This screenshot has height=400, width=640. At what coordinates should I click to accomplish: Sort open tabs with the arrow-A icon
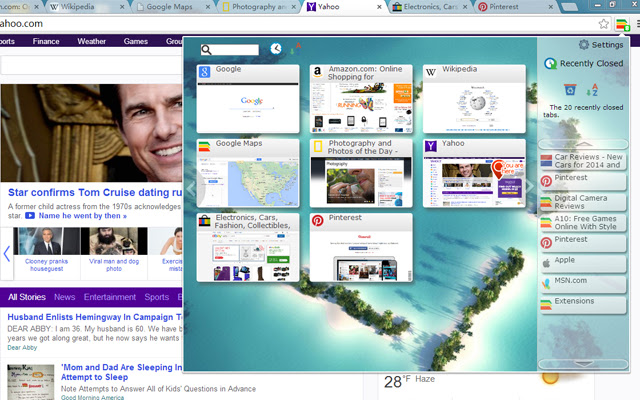(x=296, y=49)
